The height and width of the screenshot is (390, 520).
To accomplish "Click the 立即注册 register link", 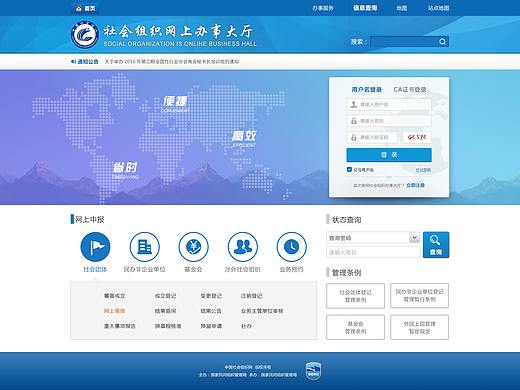I will click(415, 185).
